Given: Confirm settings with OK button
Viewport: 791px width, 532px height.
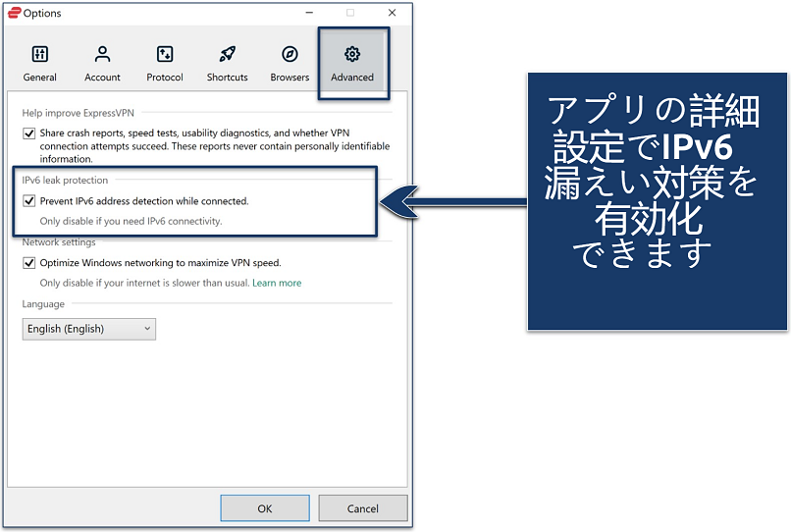Looking at the screenshot, I should tap(265, 508).
